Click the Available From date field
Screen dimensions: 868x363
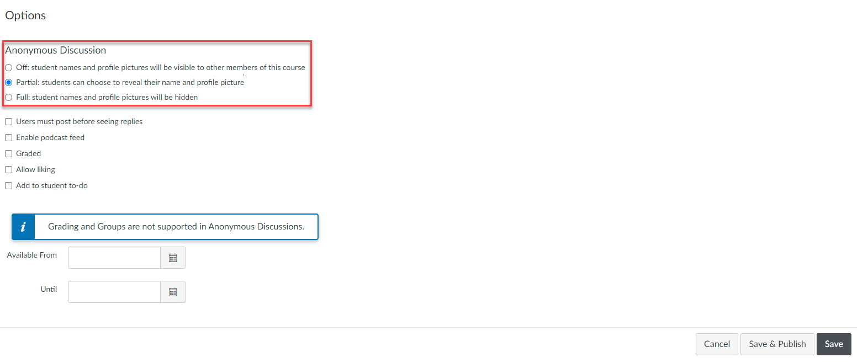point(114,258)
